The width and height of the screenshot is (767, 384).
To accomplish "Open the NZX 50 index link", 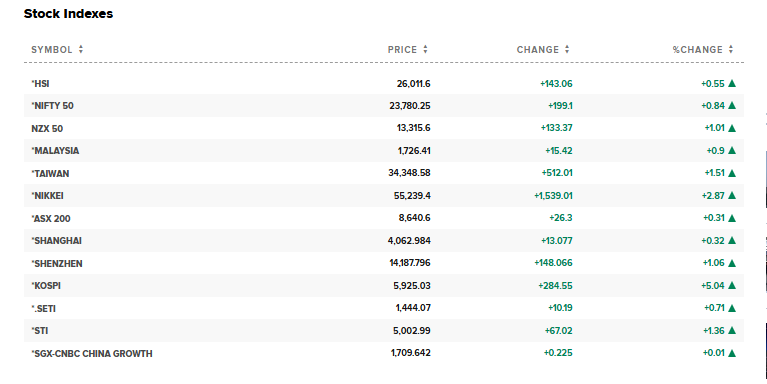I will click(x=47, y=129).
